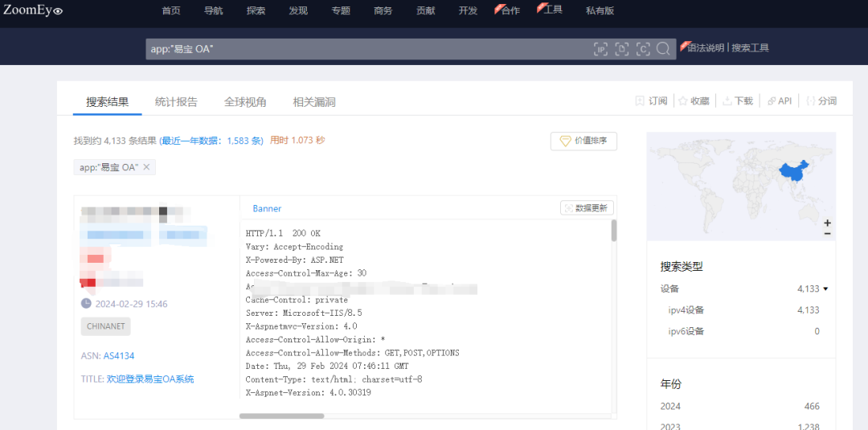This screenshot has height=430, width=868.
Task: Click the subscribe (订阅) bookmark icon
Action: point(640,100)
